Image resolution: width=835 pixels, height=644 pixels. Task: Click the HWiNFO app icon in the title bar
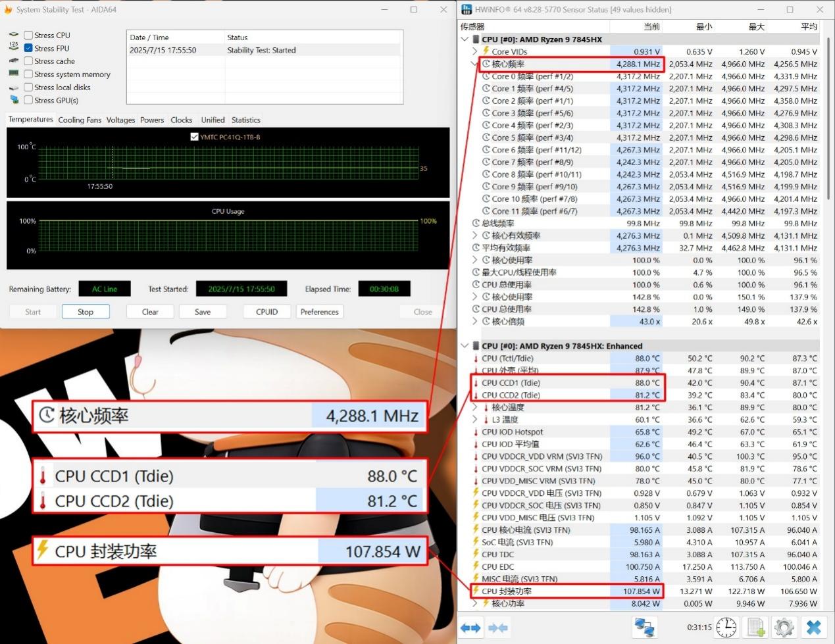[467, 9]
